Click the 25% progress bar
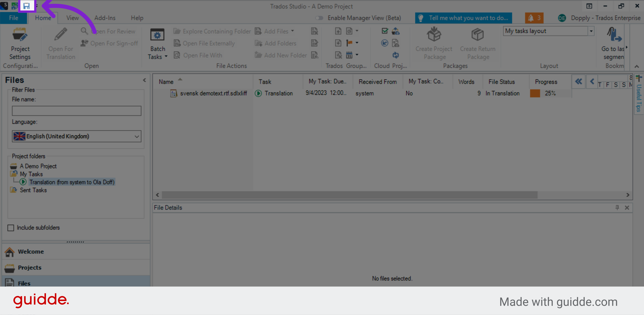 [x=550, y=93]
